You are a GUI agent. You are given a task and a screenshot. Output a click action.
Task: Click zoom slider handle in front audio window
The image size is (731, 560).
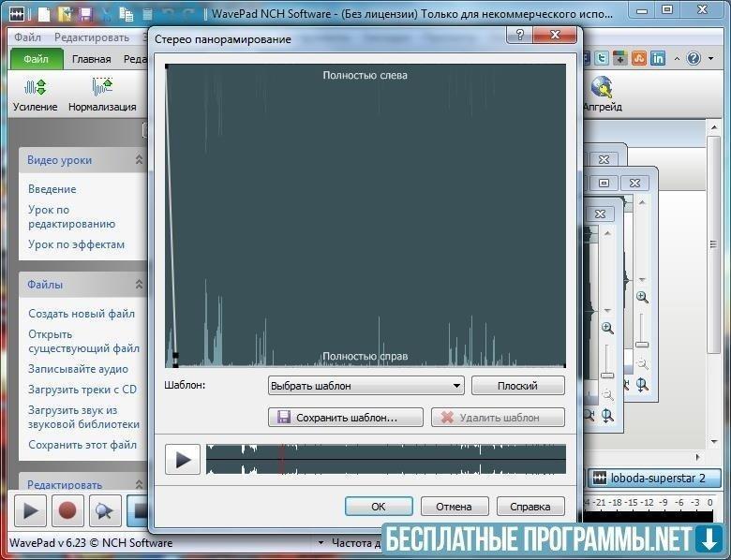tap(607, 376)
